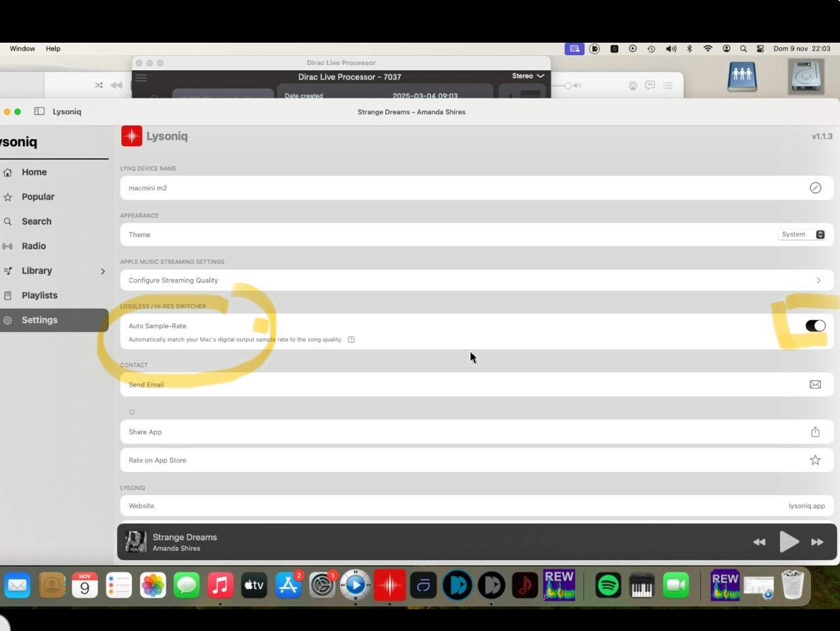Skip to the next track in player bar
This screenshot has width=840, height=631.
[x=817, y=542]
